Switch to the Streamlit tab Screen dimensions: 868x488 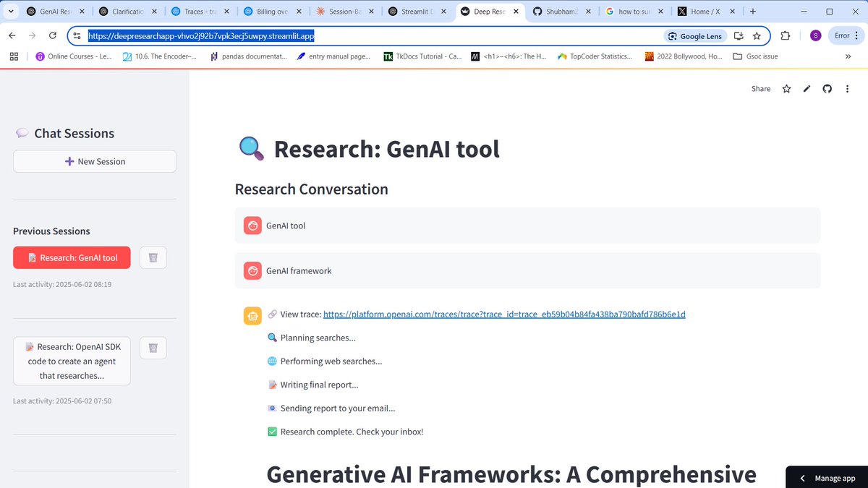point(418,12)
